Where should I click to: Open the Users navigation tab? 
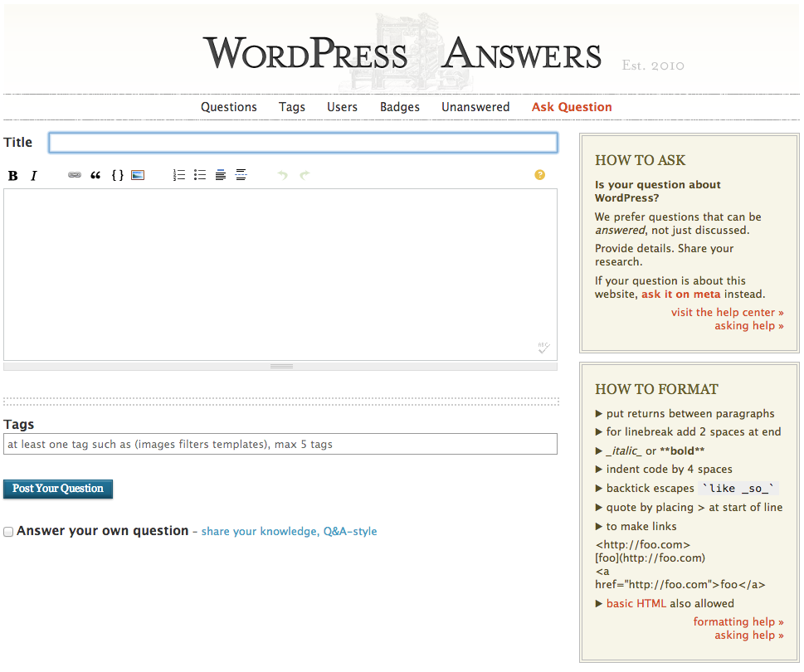click(342, 107)
